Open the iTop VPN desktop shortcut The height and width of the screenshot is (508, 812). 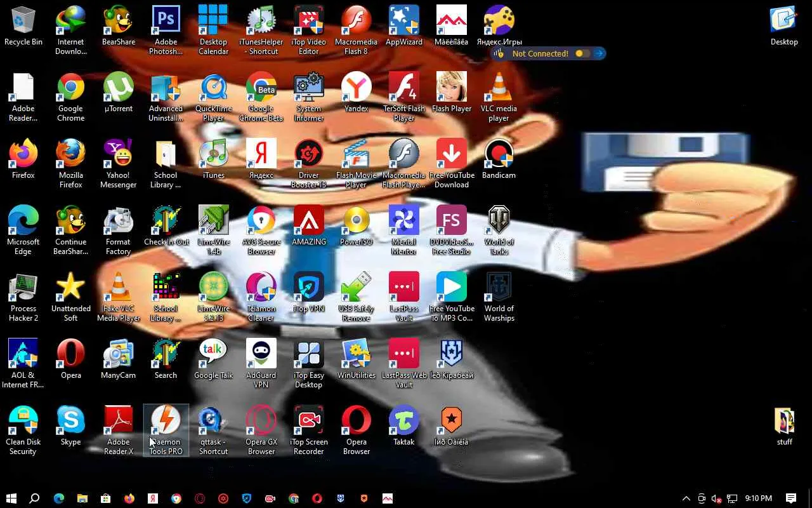(x=309, y=293)
